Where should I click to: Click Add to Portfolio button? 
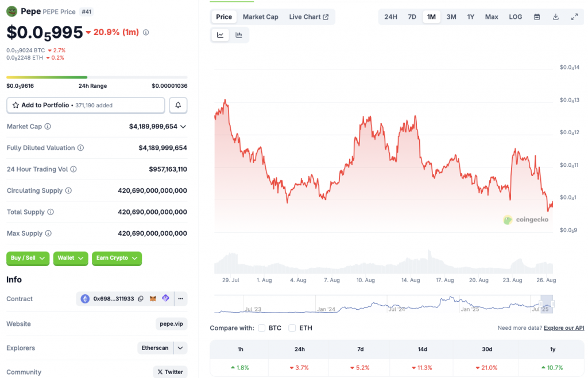point(86,106)
